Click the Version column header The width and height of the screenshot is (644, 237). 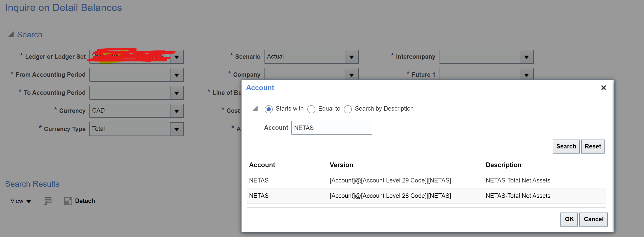tap(341, 165)
